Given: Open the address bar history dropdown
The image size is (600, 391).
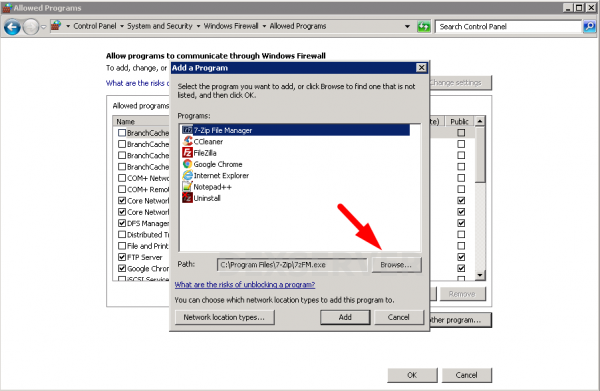Looking at the screenshot, I should (x=407, y=26).
